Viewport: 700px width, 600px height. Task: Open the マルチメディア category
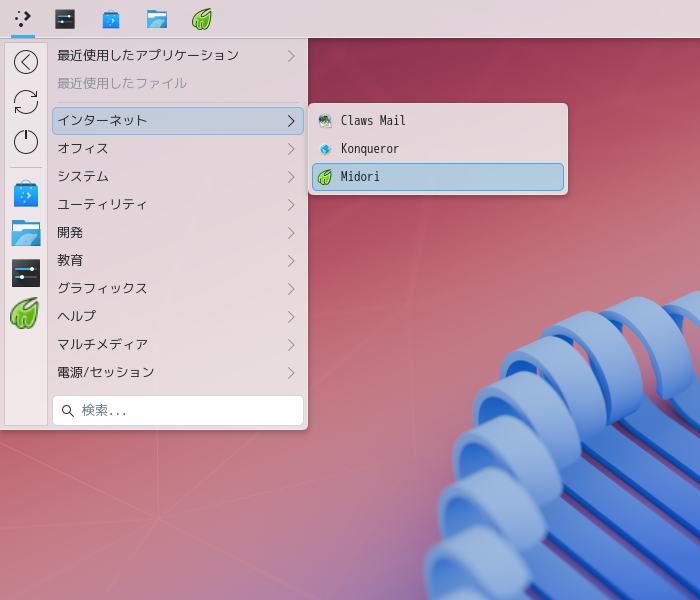click(178, 345)
